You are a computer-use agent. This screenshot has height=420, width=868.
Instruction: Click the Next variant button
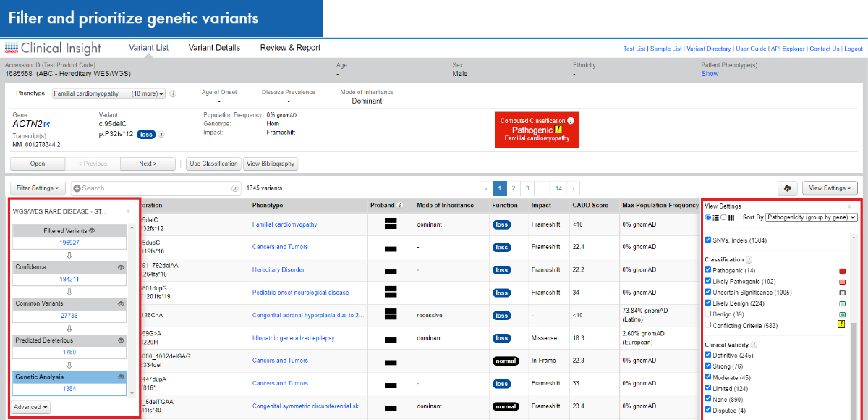148,164
